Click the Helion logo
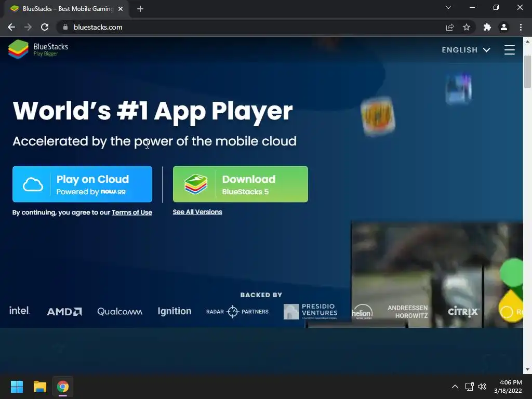The height and width of the screenshot is (399, 532). 362,312
